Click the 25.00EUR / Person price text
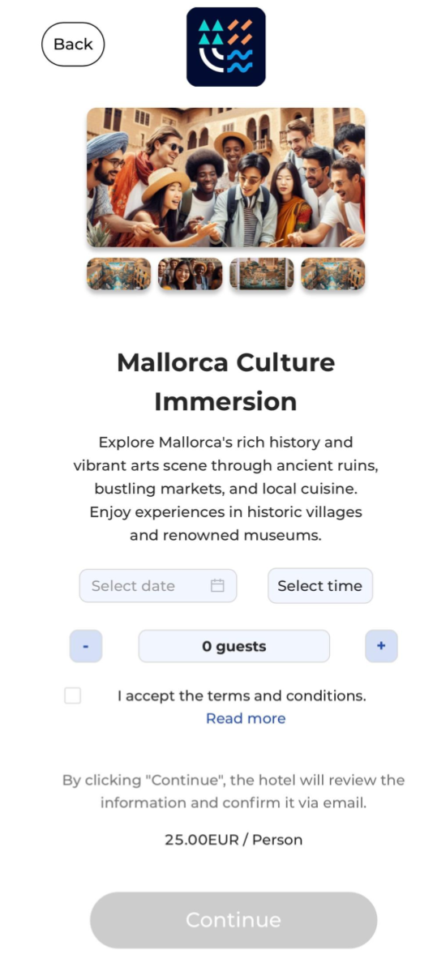 233,840
